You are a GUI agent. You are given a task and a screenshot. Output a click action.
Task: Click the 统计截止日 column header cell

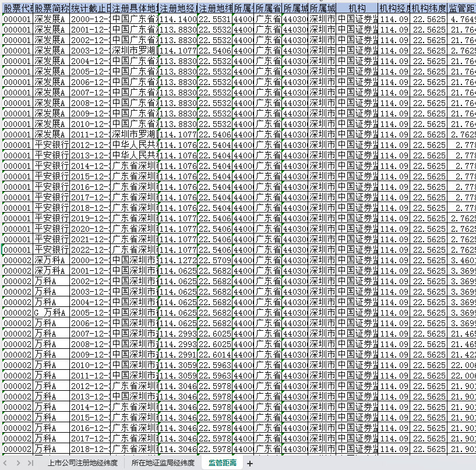click(x=90, y=9)
